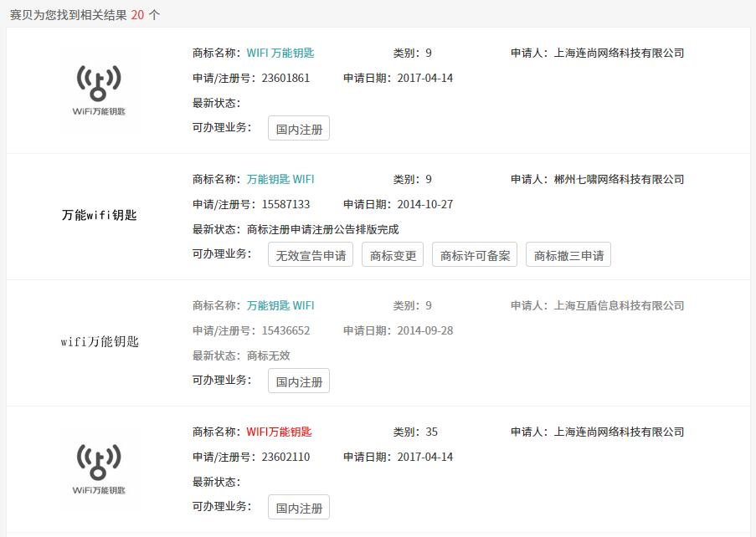Click applicant 郴州七啸网络科技有限公司
The width and height of the screenshot is (756, 537).
tap(619, 179)
